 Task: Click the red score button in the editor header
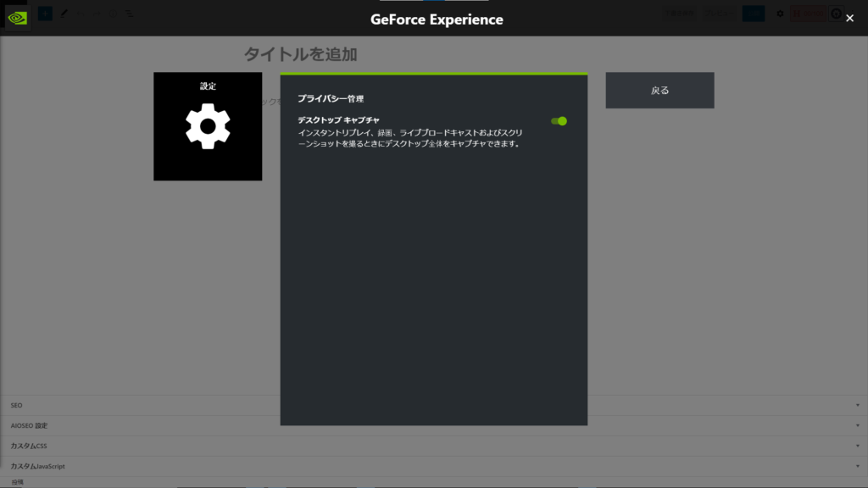click(x=808, y=14)
